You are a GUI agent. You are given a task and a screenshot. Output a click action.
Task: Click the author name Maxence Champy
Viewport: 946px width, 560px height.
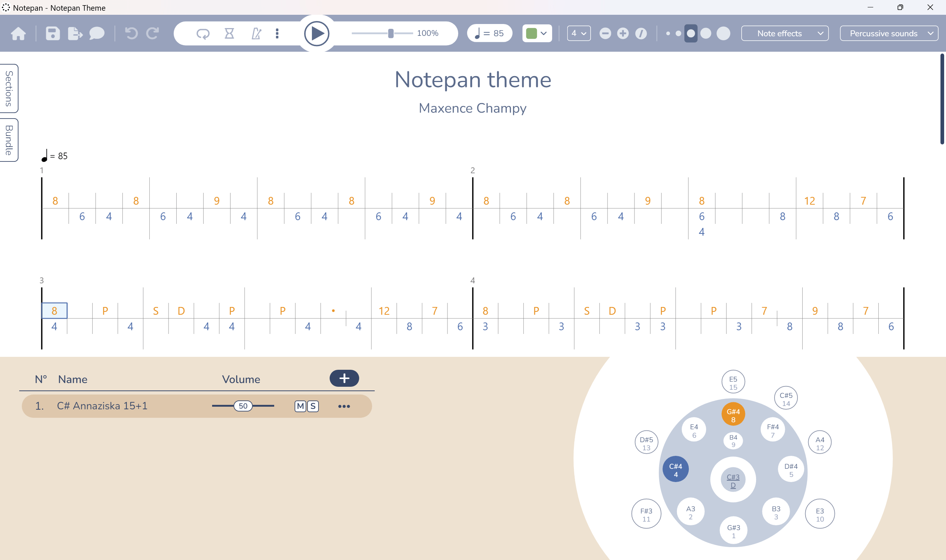coord(473,108)
